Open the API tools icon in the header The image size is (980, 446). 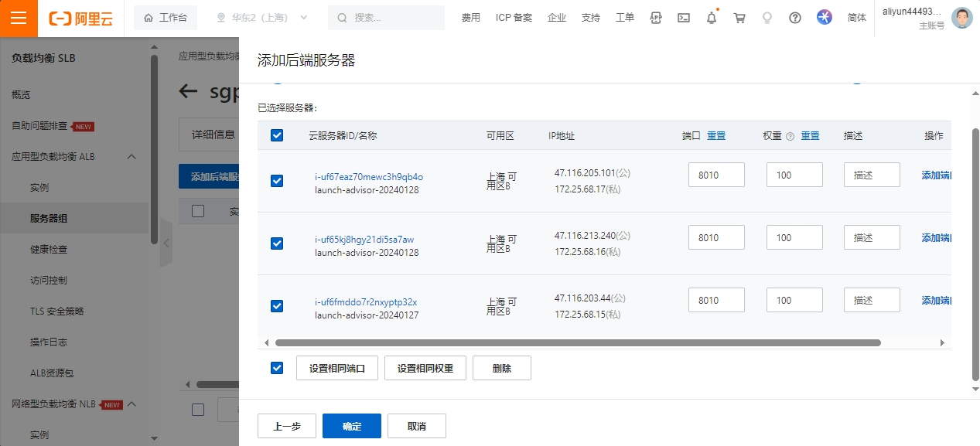click(656, 18)
